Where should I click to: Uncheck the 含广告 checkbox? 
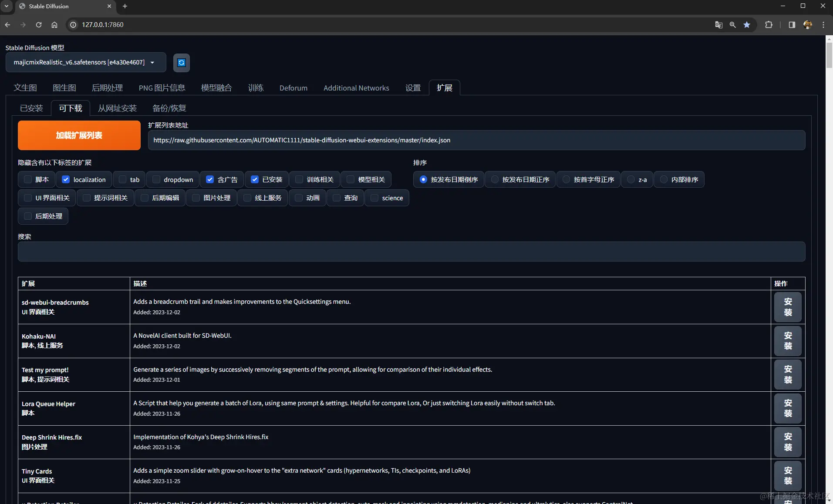point(210,179)
